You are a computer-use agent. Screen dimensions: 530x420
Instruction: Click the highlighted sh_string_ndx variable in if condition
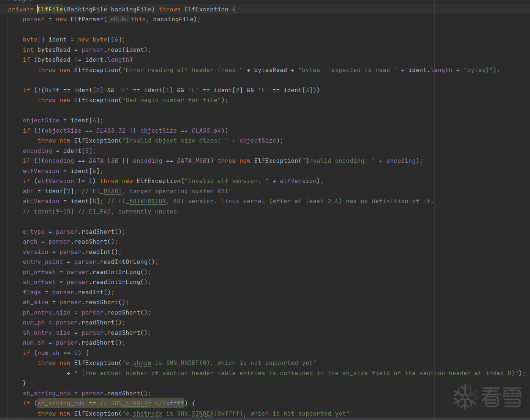click(x=61, y=403)
